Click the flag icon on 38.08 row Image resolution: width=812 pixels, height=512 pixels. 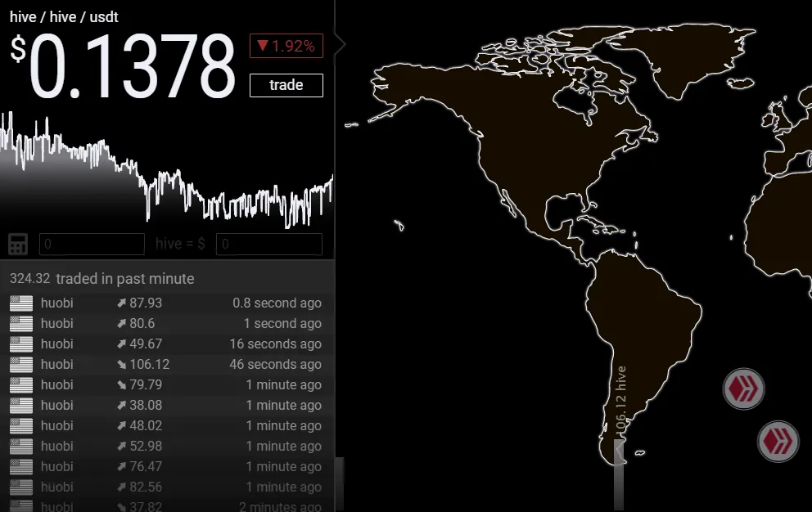pos(21,406)
